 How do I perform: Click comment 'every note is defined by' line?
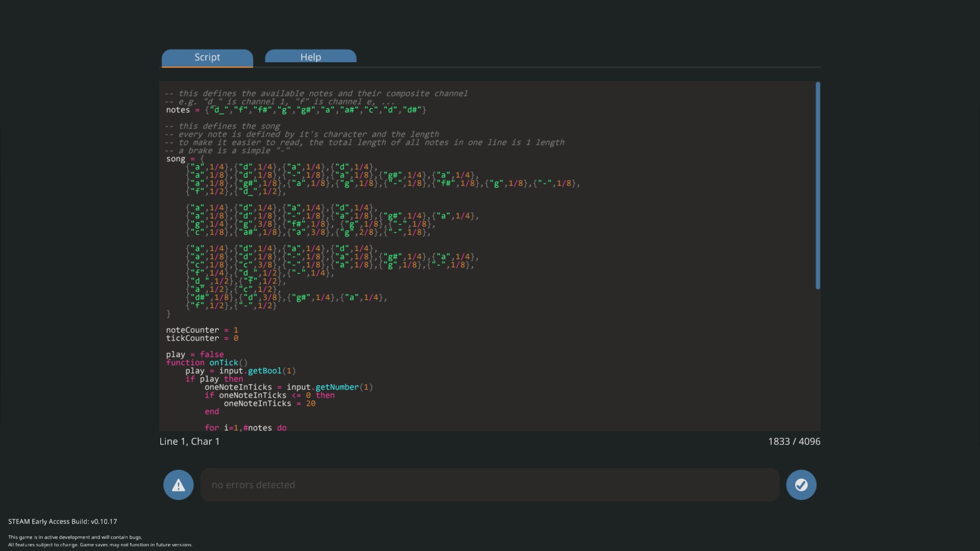point(302,134)
